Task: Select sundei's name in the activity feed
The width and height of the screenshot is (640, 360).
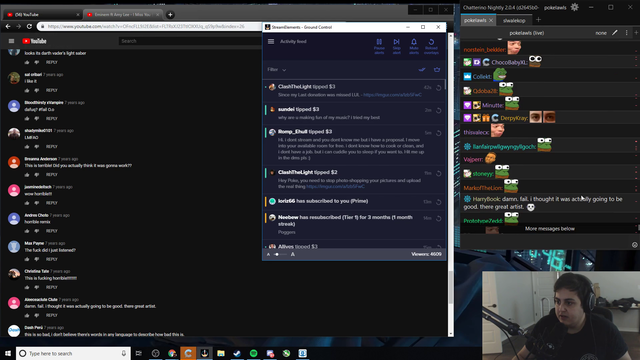Action: (x=286, y=109)
